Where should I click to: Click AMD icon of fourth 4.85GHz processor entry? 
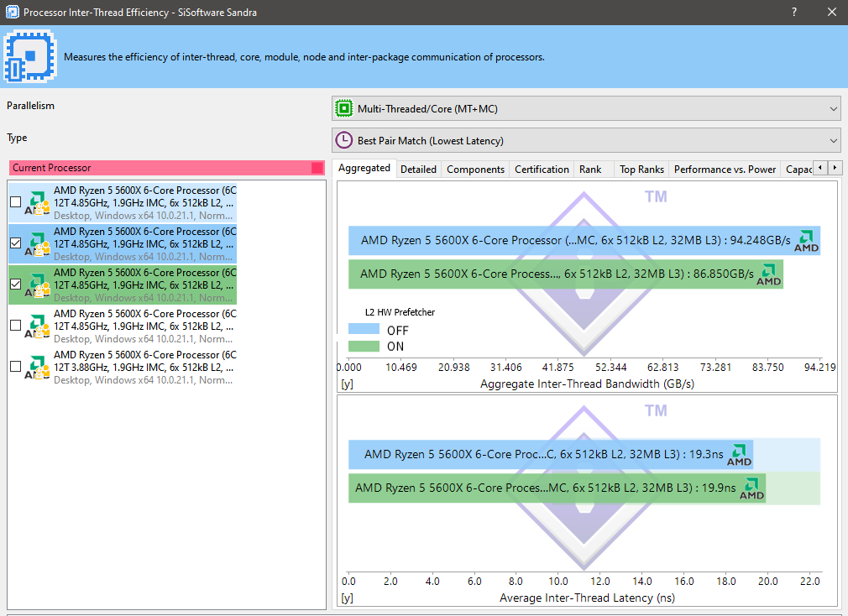(x=37, y=326)
